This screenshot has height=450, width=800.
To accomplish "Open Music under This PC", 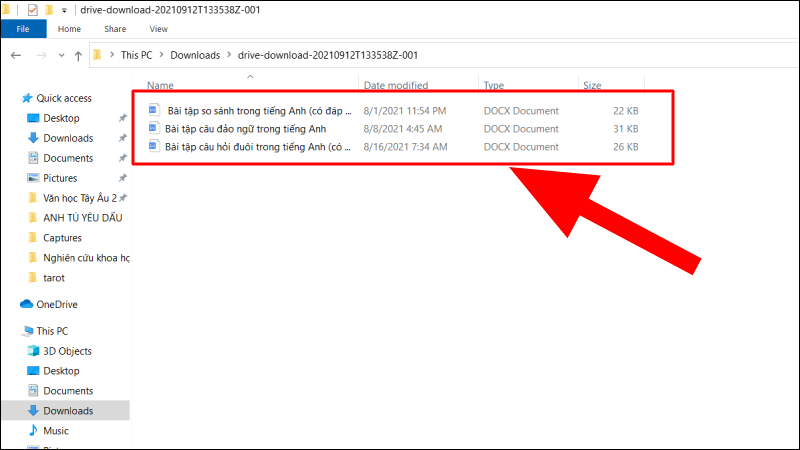I will click(56, 431).
